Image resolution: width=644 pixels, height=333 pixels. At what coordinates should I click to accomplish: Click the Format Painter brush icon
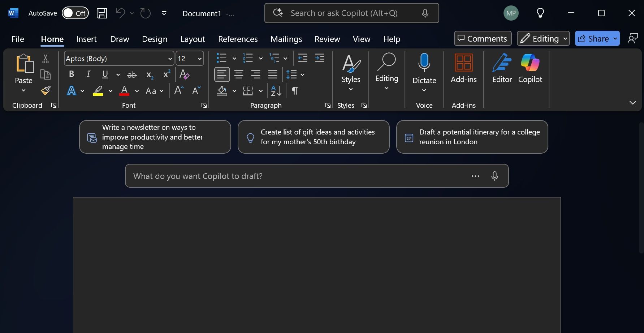(x=46, y=90)
